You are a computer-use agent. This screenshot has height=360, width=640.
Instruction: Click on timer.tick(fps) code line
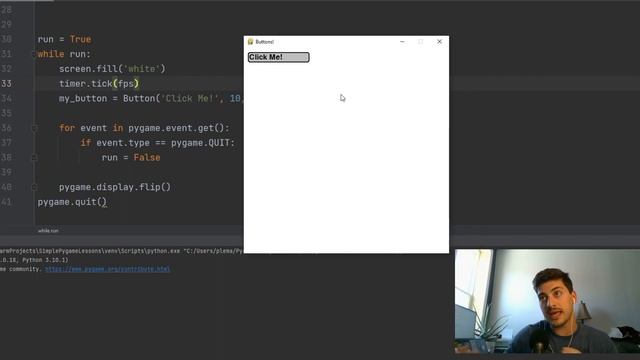pyautogui.click(x=99, y=84)
